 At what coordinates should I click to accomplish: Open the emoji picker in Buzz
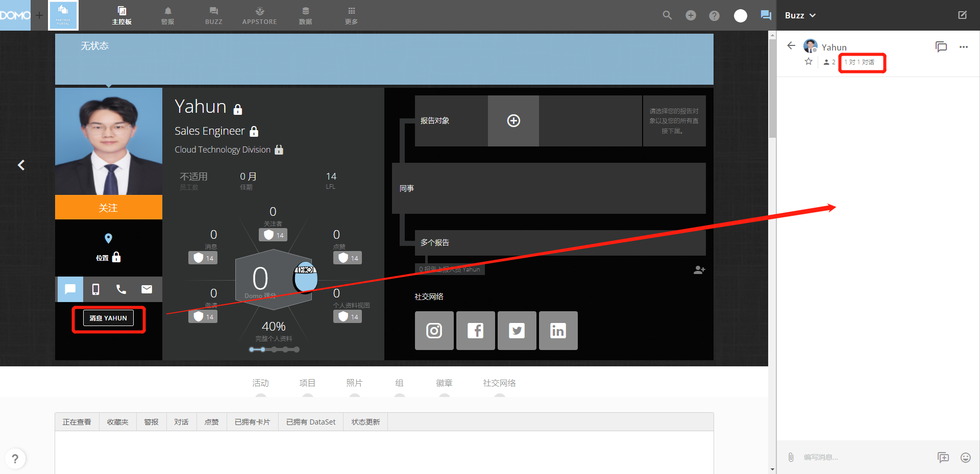tap(965, 457)
